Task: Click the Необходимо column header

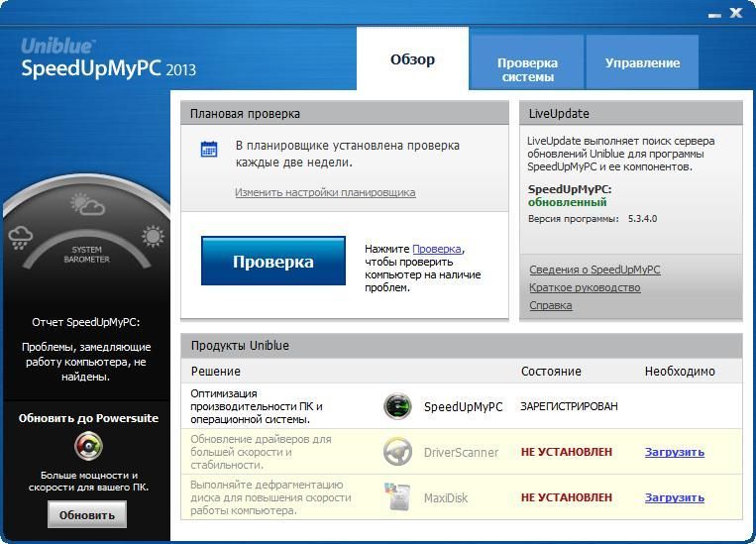Action: (x=680, y=372)
